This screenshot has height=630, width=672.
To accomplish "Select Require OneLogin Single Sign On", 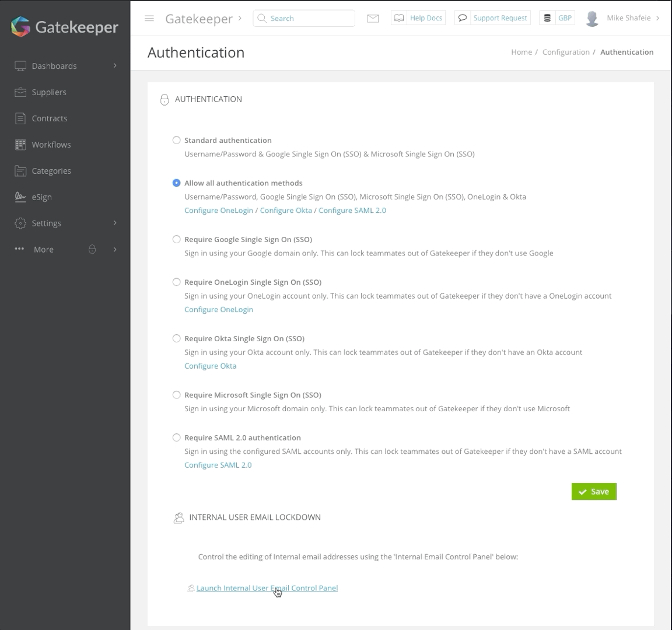I will point(177,282).
